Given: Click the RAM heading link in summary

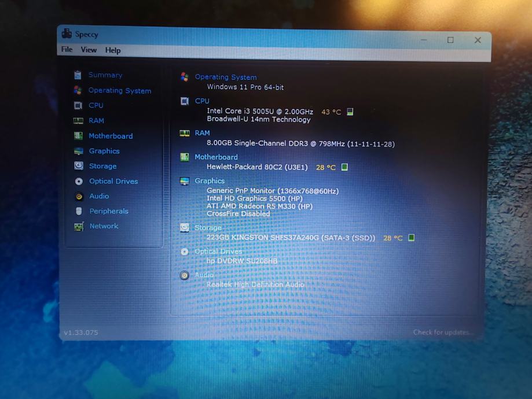Looking at the screenshot, I should pos(202,133).
